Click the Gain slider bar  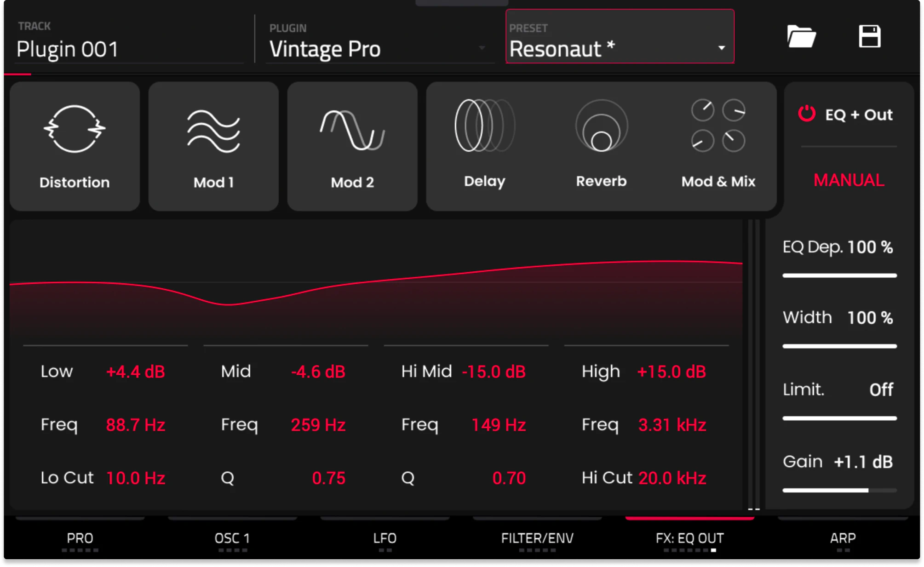(x=839, y=490)
